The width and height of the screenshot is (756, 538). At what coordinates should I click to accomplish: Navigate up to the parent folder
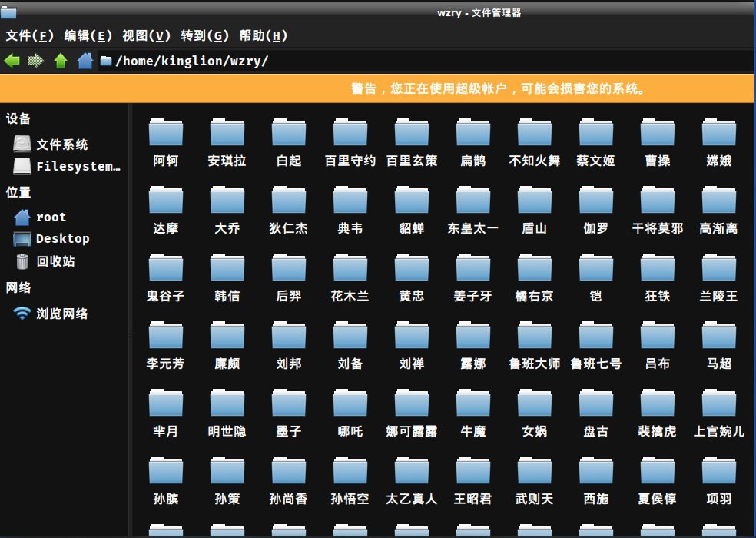[x=60, y=61]
